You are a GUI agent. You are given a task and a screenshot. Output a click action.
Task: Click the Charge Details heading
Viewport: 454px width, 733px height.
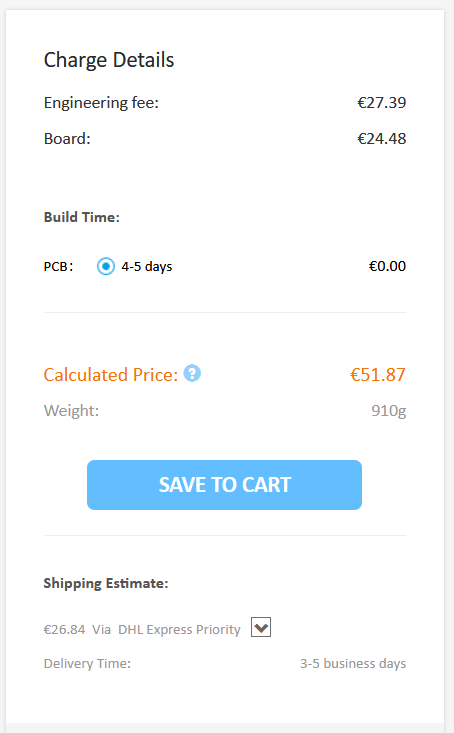[109, 60]
